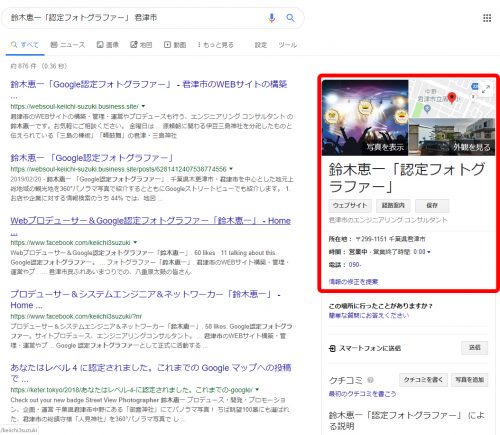Expand dropdown arrow beside websoul-keiichi-suzuki.business.site URL
Screen dimensions: 500x435
coord(143,106)
